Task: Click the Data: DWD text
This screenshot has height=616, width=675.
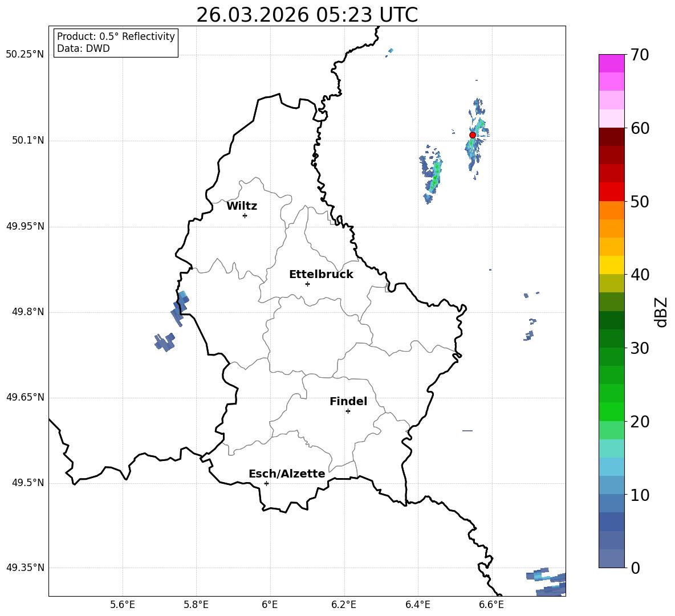Action: click(83, 48)
